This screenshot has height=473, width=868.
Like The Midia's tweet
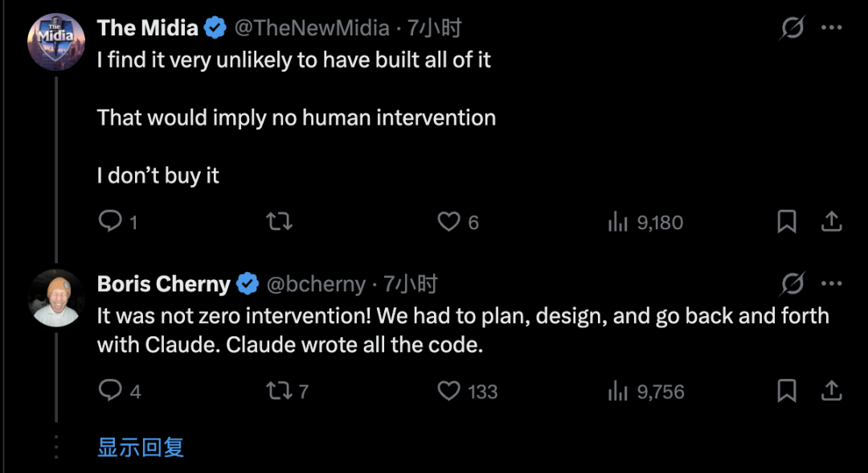(448, 221)
